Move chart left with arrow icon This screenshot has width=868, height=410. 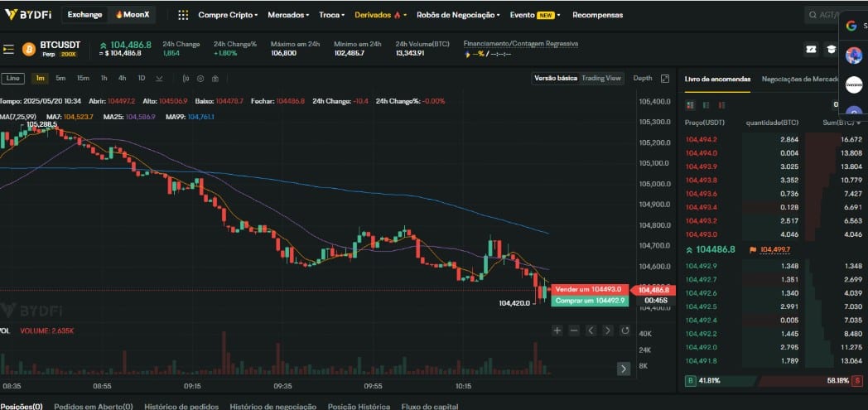coord(591,330)
